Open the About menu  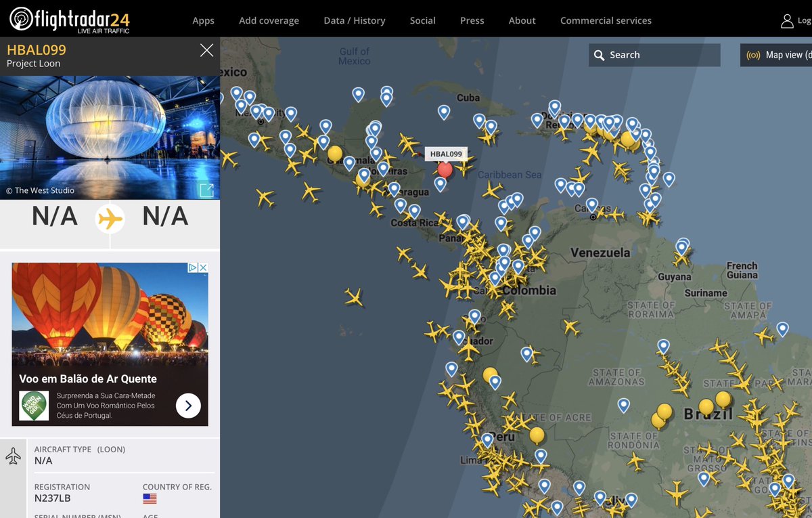point(522,20)
